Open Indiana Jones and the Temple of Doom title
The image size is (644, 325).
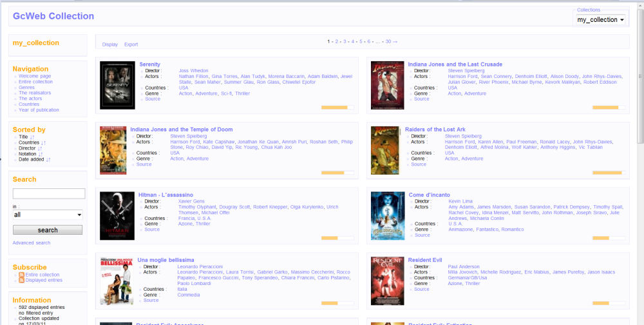182,129
